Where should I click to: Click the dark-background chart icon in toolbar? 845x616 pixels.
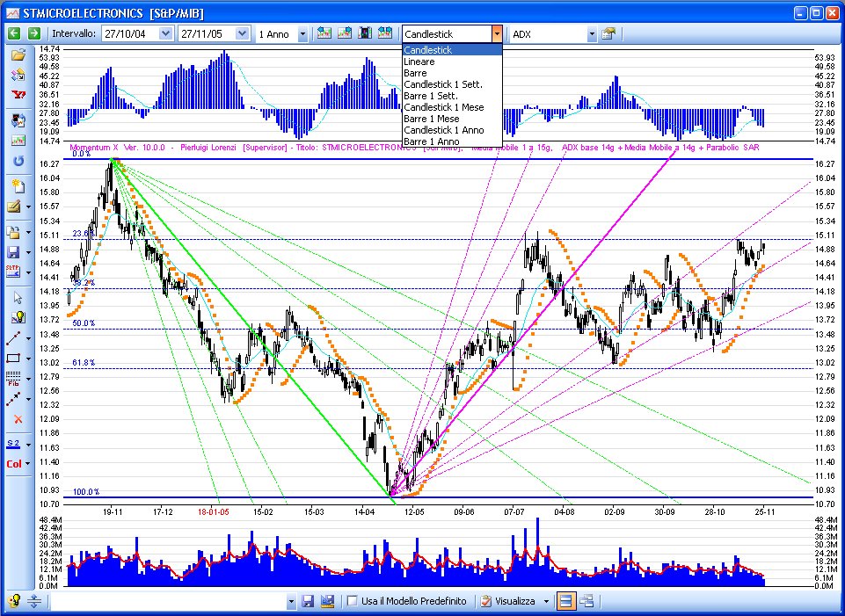tap(365, 33)
